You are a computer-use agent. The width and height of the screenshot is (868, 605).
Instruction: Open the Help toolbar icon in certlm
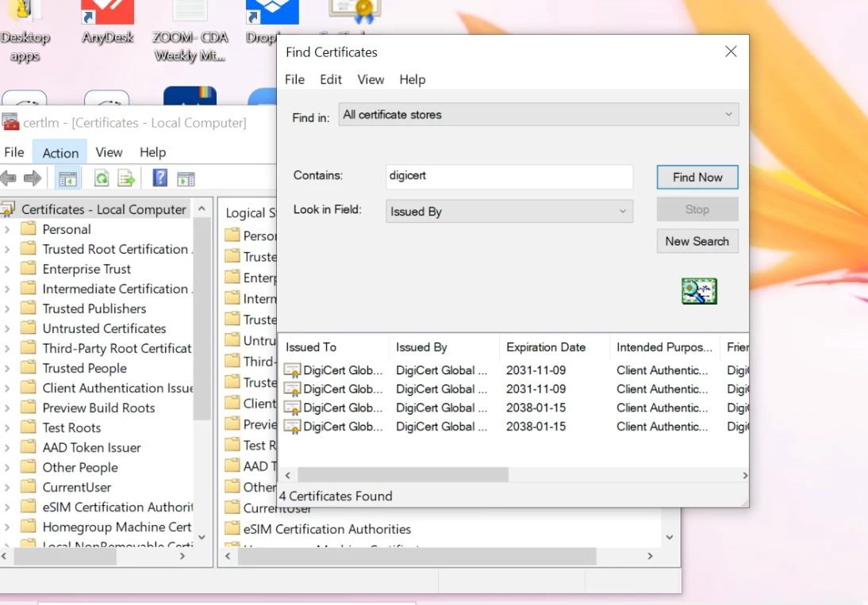pyautogui.click(x=160, y=178)
